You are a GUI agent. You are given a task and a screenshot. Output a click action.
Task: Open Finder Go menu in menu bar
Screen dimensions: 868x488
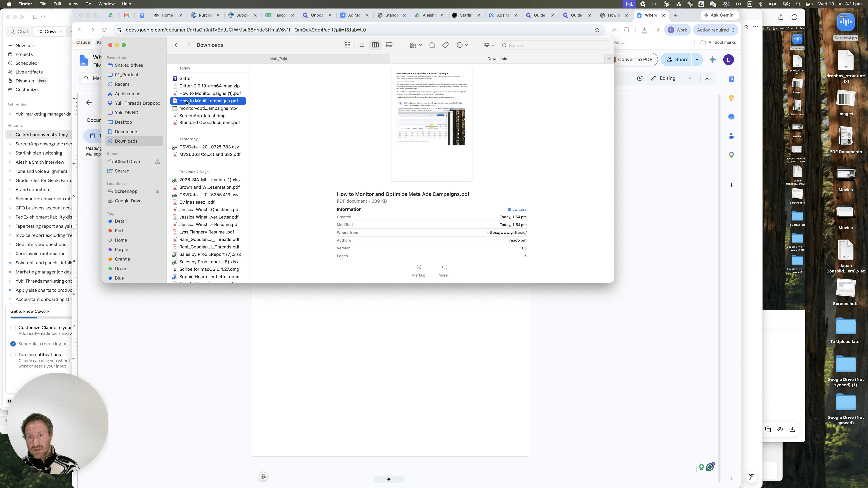[88, 4]
